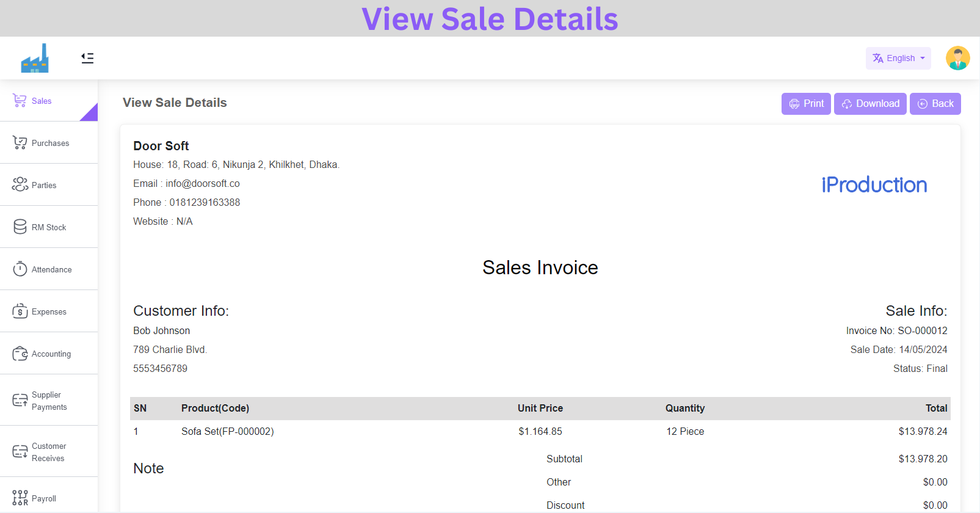980x513 pixels.
Task: Click row total $13.978.24
Action: (923, 431)
